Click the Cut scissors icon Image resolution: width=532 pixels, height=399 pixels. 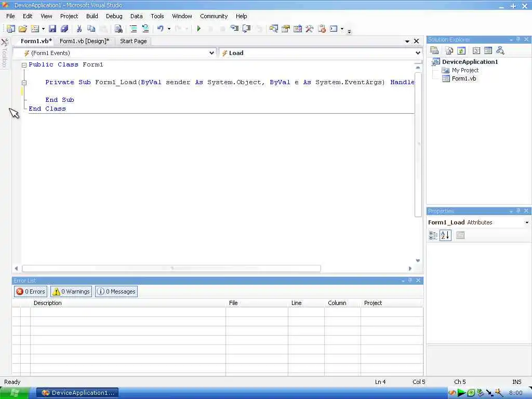[79, 29]
